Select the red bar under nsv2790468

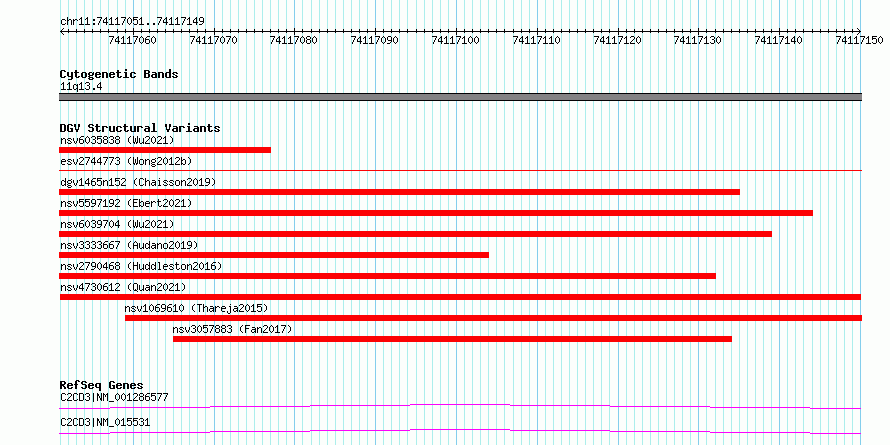tap(388, 276)
